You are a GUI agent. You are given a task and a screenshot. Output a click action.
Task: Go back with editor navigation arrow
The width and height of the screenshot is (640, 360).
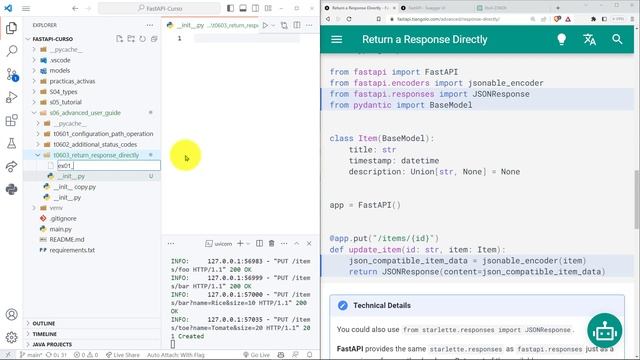point(75,8)
